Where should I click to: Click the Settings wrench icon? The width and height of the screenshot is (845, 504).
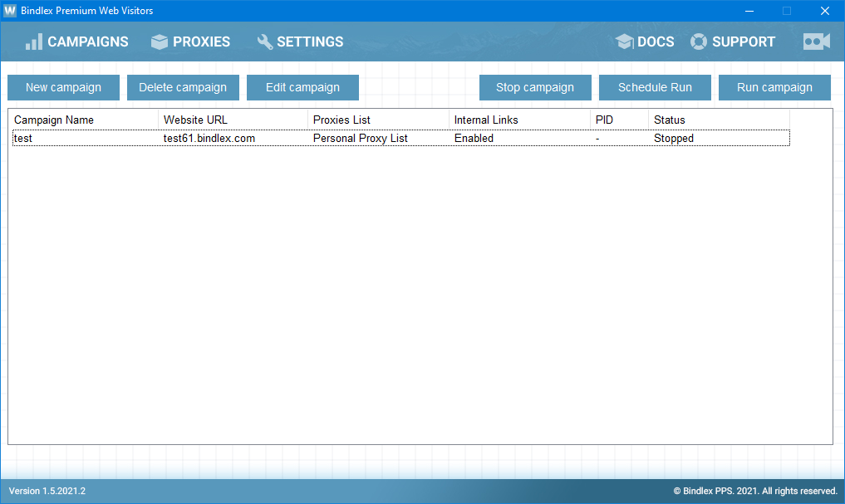(x=265, y=42)
